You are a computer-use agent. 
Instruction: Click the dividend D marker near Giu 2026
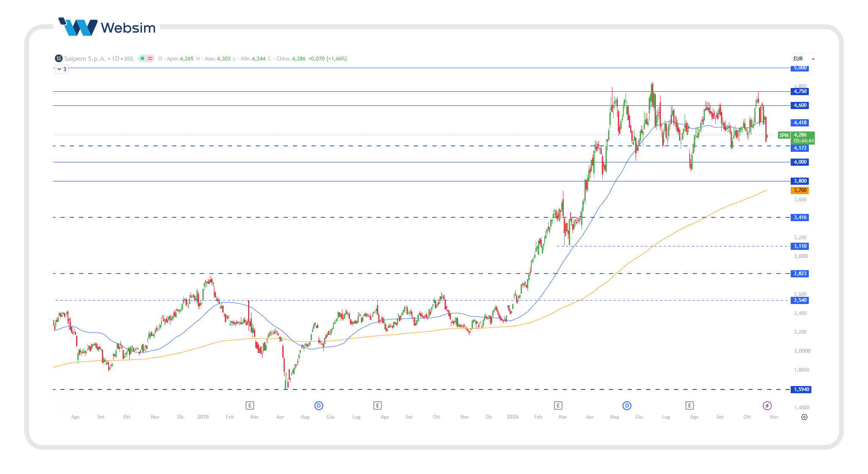coord(627,406)
